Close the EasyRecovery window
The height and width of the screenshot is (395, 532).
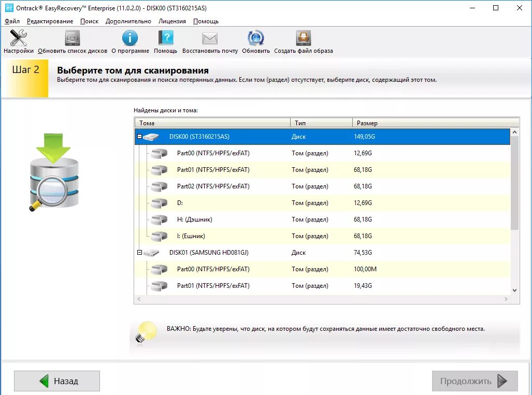pos(520,8)
